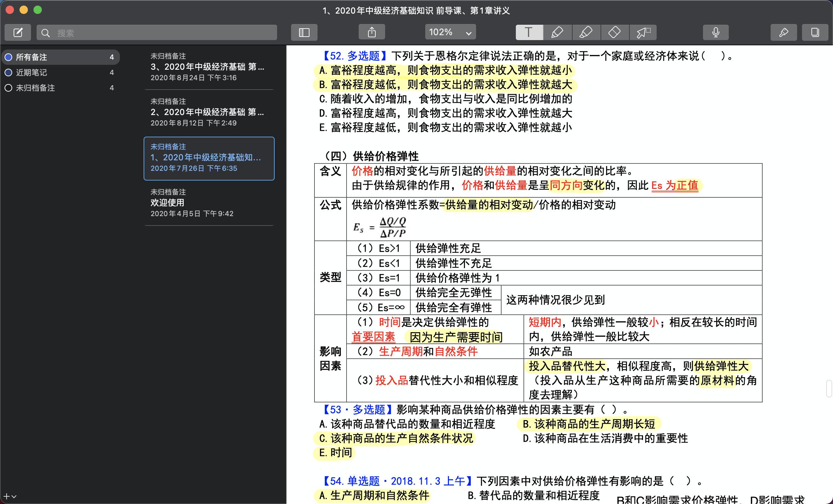Select the eraser tool
833x504 pixels.
(614, 32)
